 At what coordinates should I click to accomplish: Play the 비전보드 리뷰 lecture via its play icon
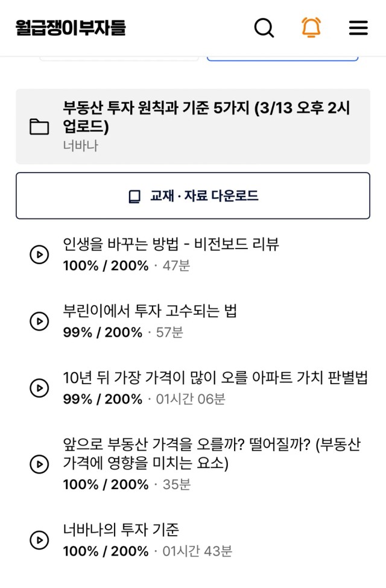coord(39,254)
